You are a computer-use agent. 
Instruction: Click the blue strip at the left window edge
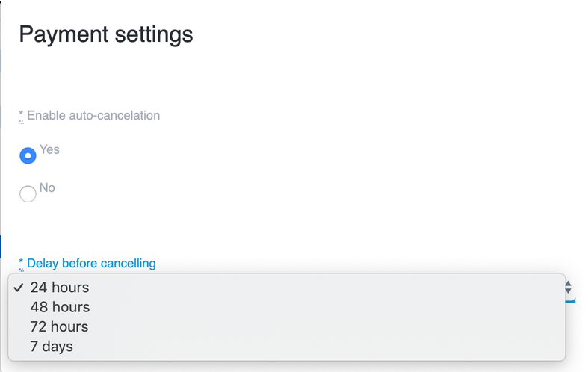click(1, 247)
